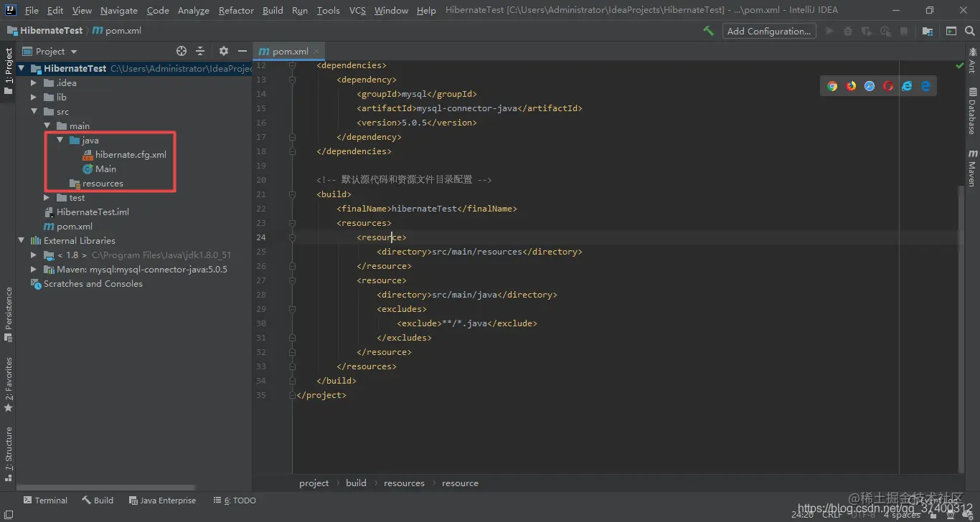
Task: Open the 6: TODO tool window button
Action: 235,500
